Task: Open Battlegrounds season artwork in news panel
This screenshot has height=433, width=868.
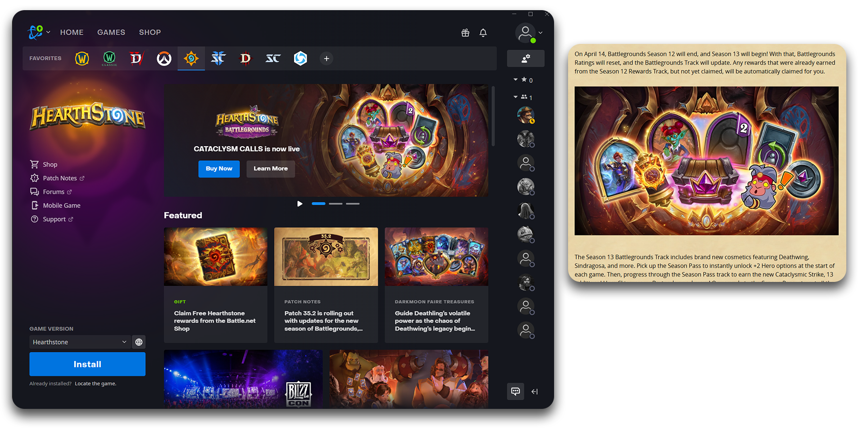Action: (706, 161)
